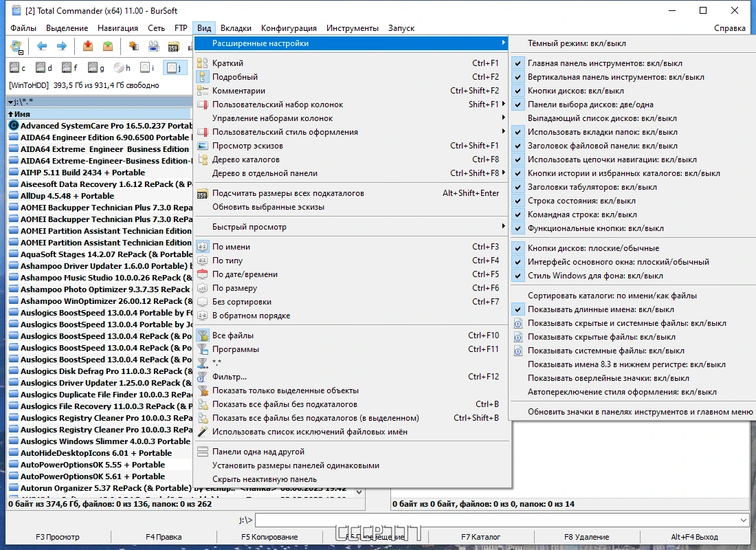Click the blue back arrow in the toolbar

pos(42,46)
